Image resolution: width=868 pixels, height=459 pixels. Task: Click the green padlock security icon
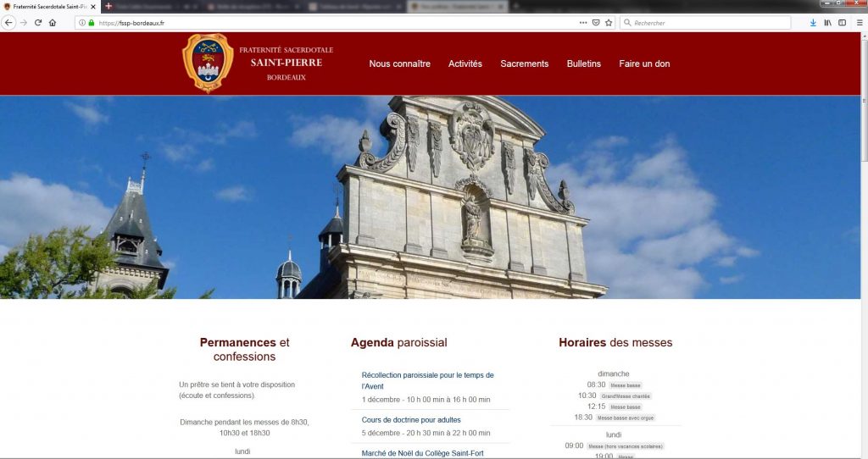[92, 23]
